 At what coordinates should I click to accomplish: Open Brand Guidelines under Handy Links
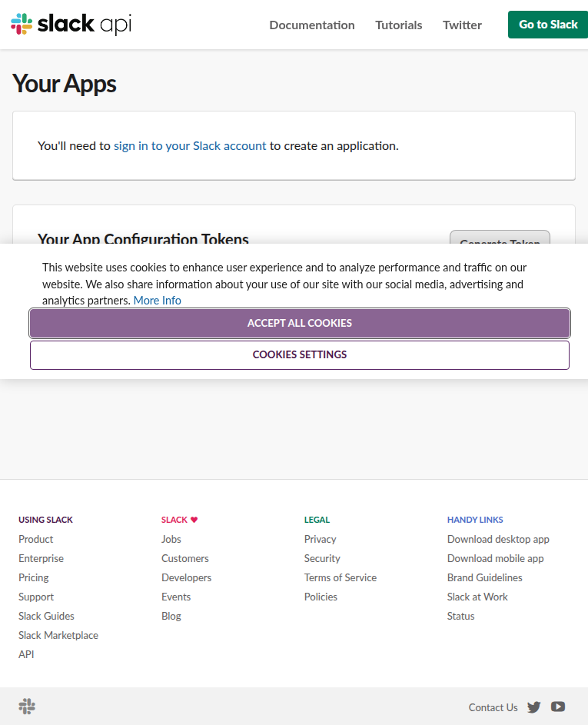(484, 577)
